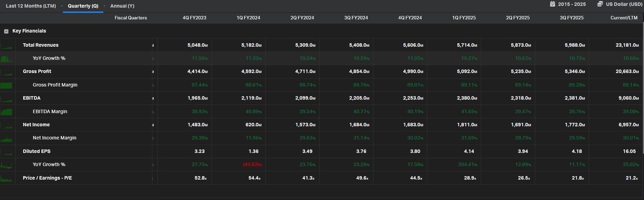Select the Net Income Margin row label

[54, 138]
